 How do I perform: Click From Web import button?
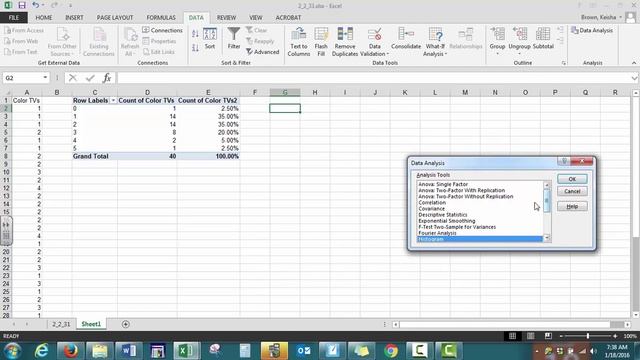(x=21, y=41)
